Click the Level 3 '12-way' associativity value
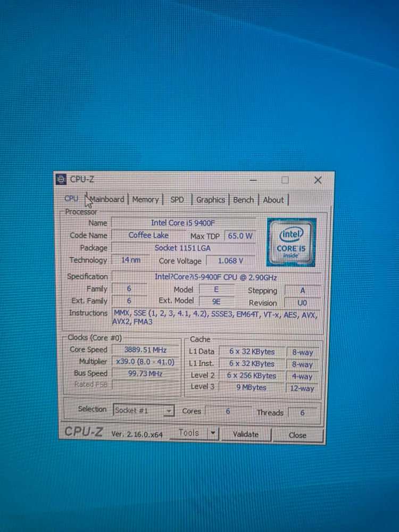 point(302,388)
